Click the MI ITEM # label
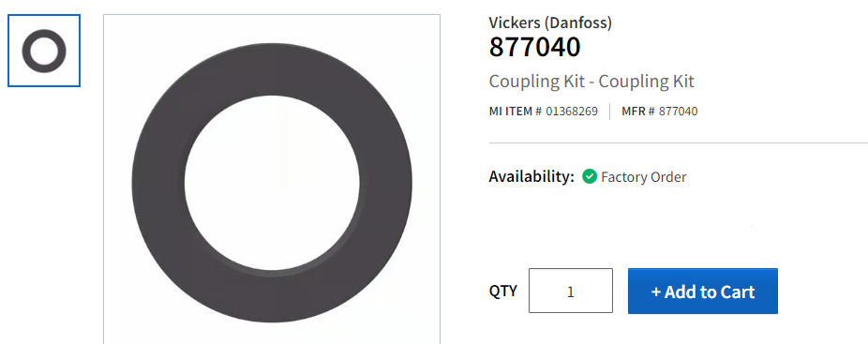868x344 pixels. pyautogui.click(x=516, y=112)
